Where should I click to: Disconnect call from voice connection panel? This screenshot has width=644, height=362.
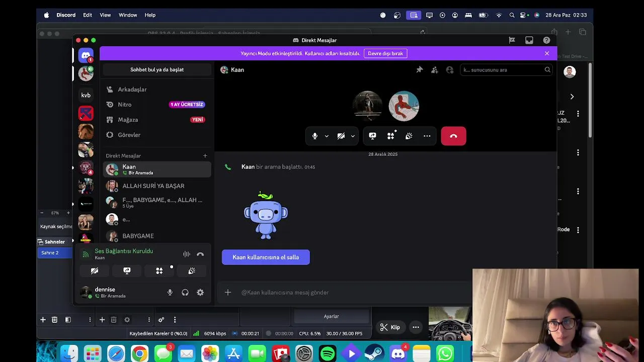point(200,254)
